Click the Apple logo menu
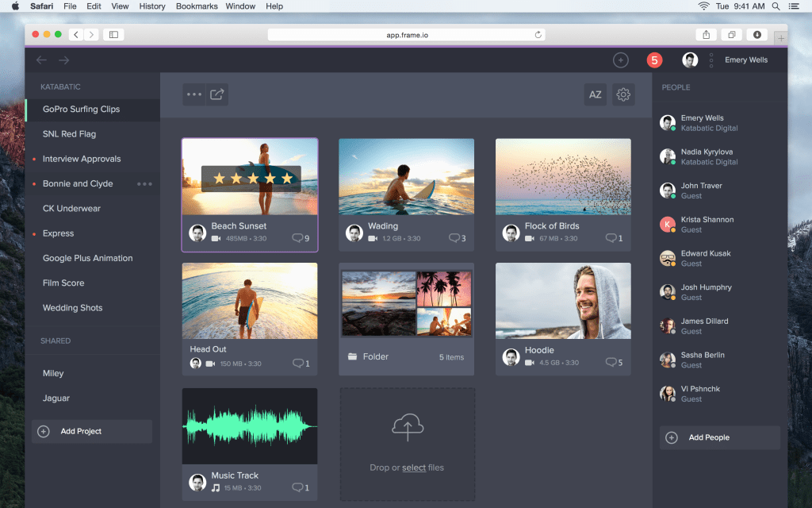The width and height of the screenshot is (812, 508). [x=15, y=6]
